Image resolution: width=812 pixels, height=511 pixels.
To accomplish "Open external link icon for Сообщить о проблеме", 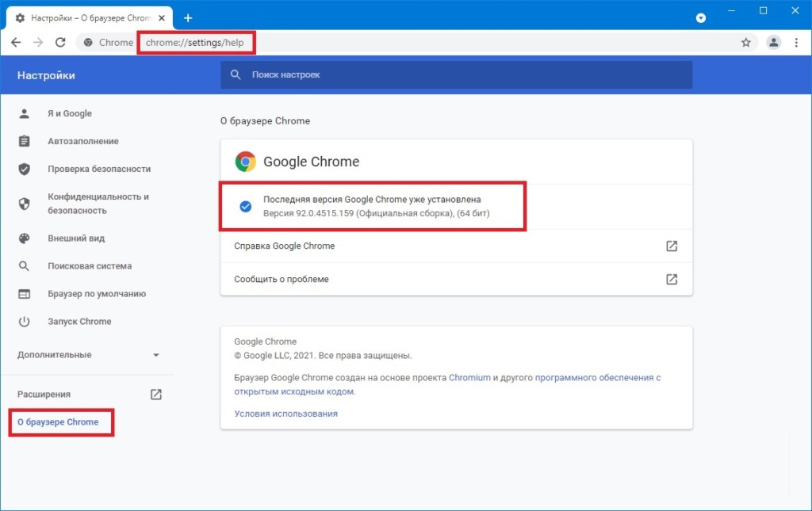I will 672,280.
